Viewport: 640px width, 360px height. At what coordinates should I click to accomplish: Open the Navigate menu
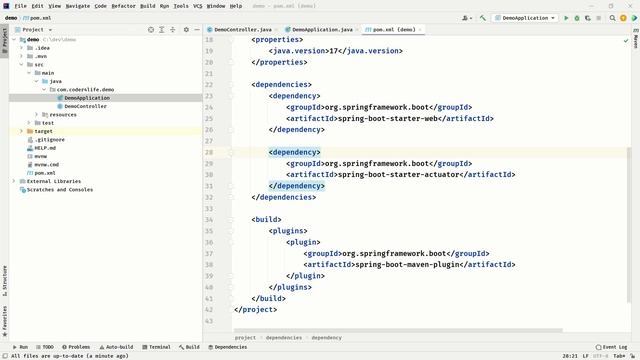pyautogui.click(x=78, y=6)
